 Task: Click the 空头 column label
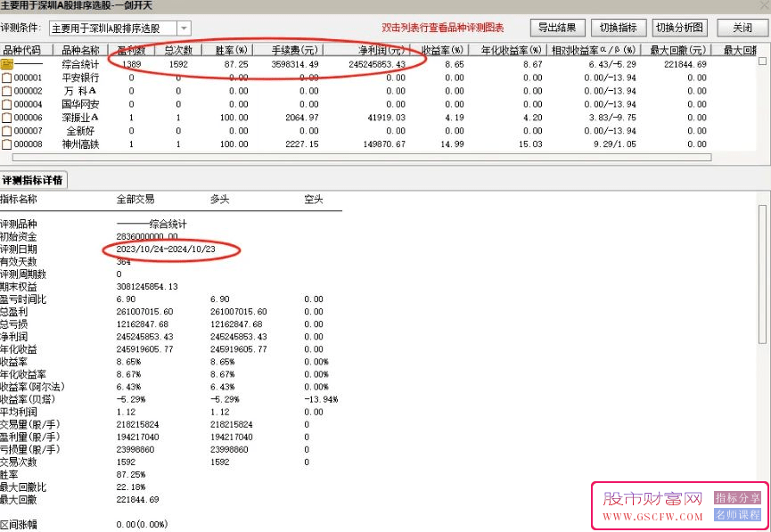(x=314, y=199)
